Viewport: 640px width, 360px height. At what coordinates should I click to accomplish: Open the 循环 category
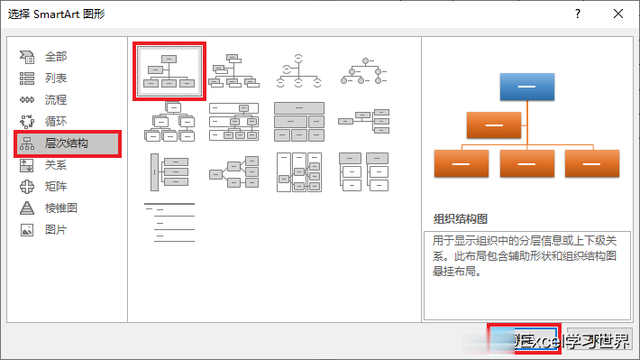(x=56, y=122)
